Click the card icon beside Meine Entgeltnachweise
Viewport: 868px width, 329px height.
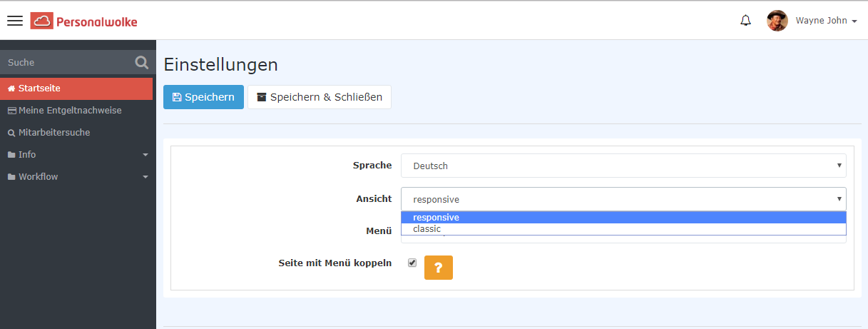[x=11, y=111]
